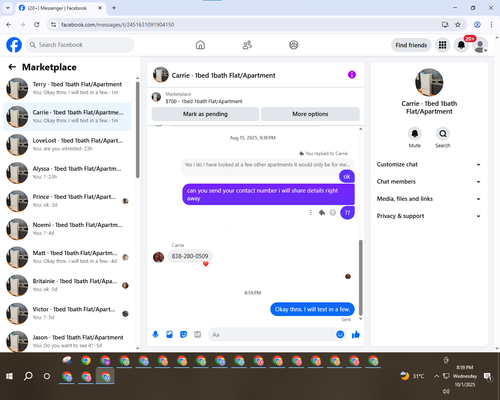
Task: Open LoveLost's 1bed 1bath conversation
Action: [67, 145]
